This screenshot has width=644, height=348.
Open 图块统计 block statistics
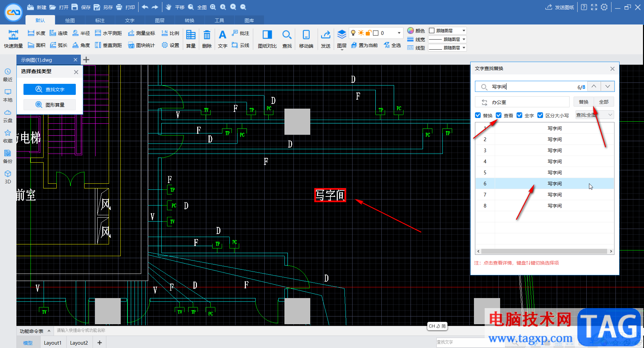(142, 45)
